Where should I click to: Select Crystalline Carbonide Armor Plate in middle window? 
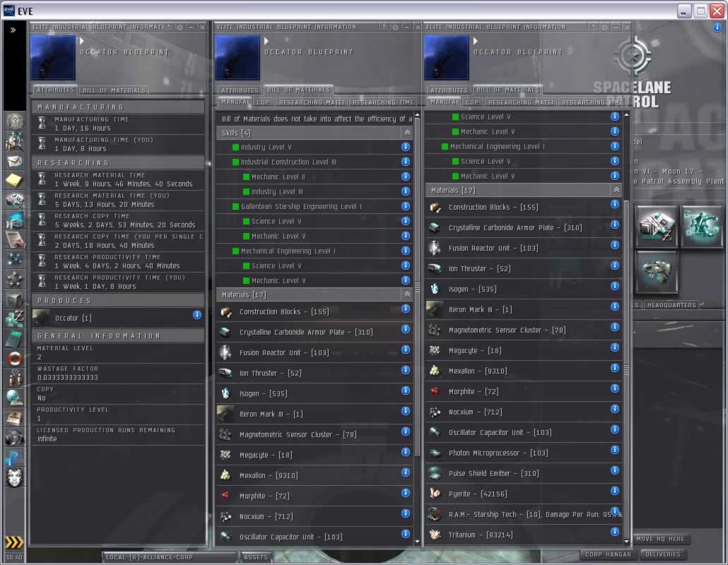[315, 332]
